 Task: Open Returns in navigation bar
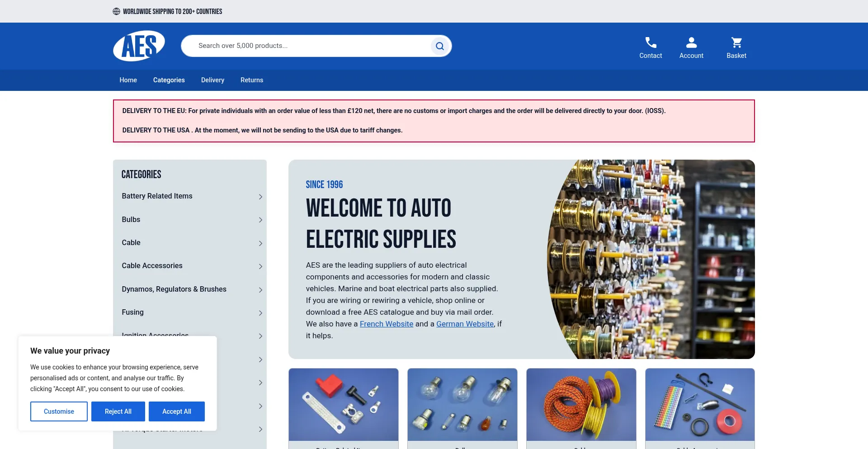[x=252, y=80]
